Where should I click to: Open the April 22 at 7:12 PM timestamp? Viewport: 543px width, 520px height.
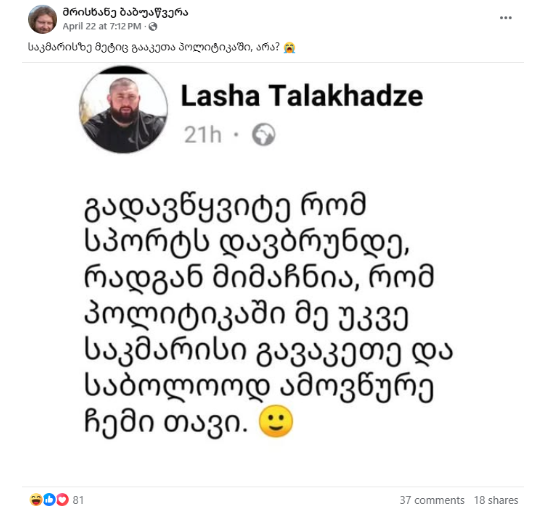[x=102, y=26]
